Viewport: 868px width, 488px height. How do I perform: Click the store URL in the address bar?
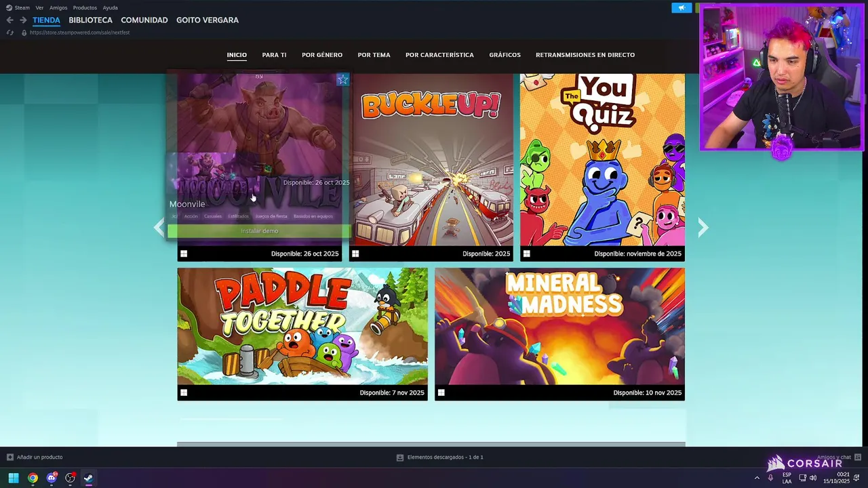pyautogui.click(x=79, y=33)
